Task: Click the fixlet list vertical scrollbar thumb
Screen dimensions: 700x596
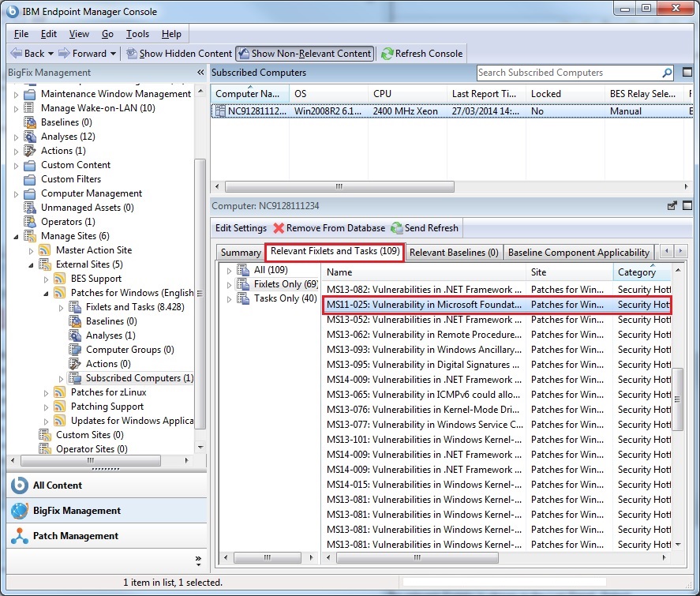Action: pos(677,399)
